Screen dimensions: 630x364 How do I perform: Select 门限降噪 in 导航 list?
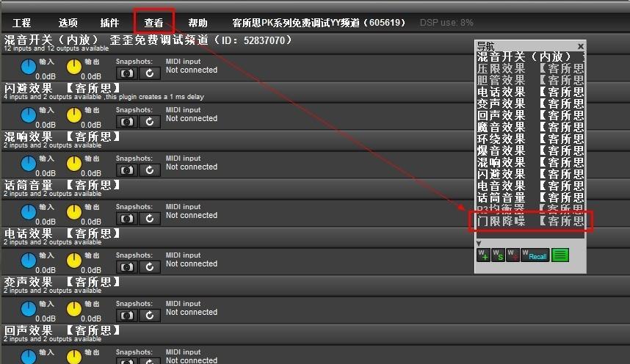[x=530, y=221]
